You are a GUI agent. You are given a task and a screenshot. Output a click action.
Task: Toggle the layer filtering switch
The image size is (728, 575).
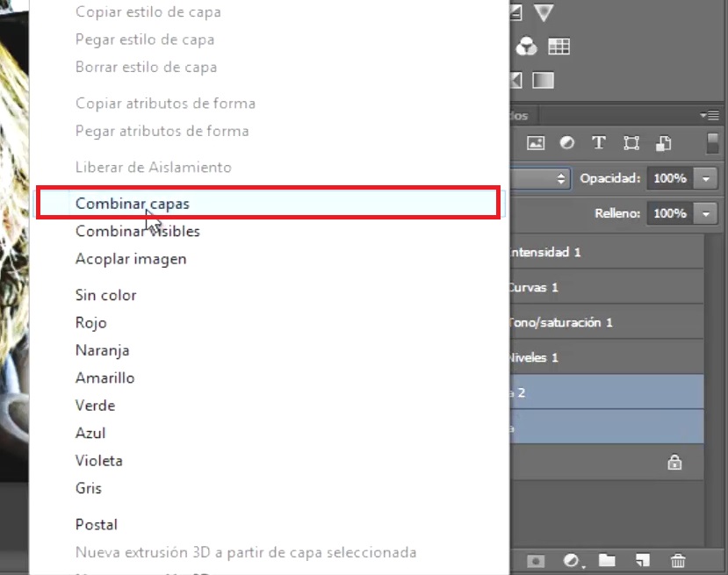[711, 143]
